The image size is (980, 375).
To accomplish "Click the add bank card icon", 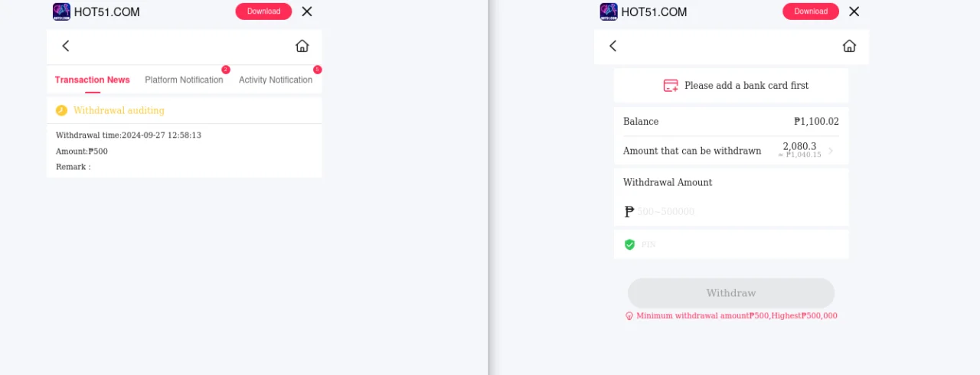I will point(671,86).
